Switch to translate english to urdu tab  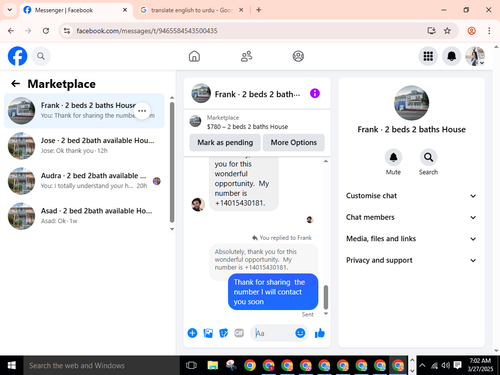pos(192,10)
